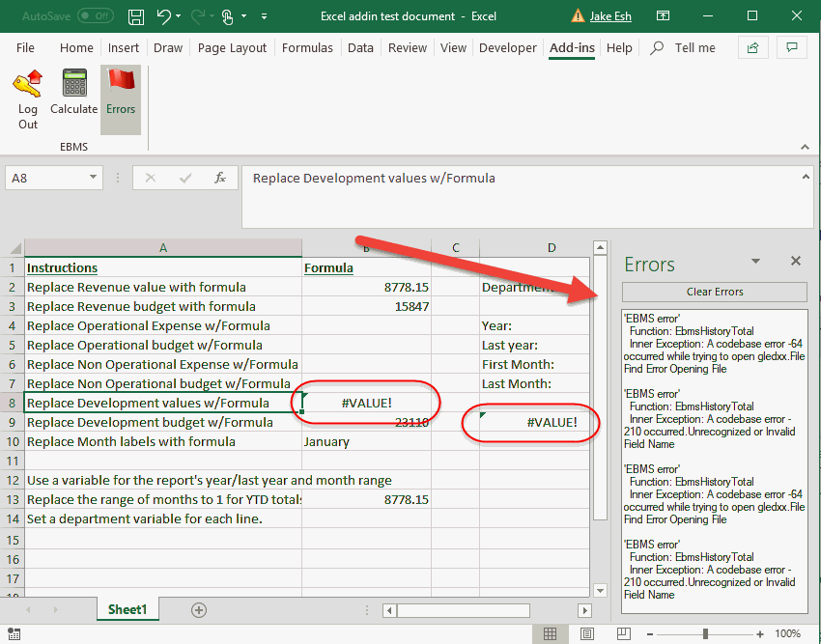
Task: Select the 'January' cell
Action: click(x=366, y=441)
